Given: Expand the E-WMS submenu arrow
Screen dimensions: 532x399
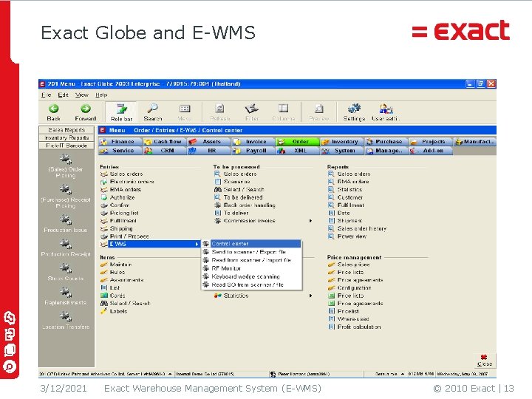Looking at the screenshot, I should pos(197,244).
